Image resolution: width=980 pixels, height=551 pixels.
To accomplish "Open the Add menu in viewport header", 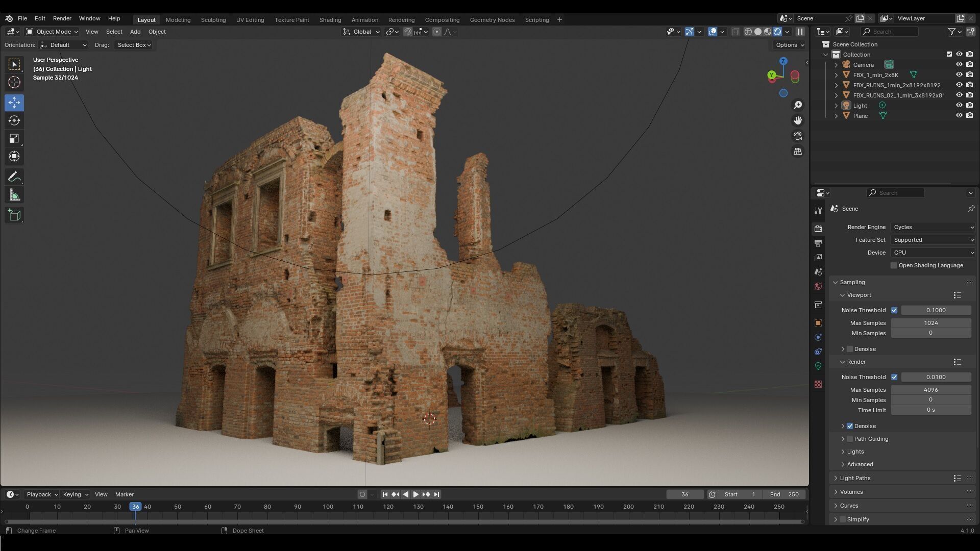I will [135, 32].
